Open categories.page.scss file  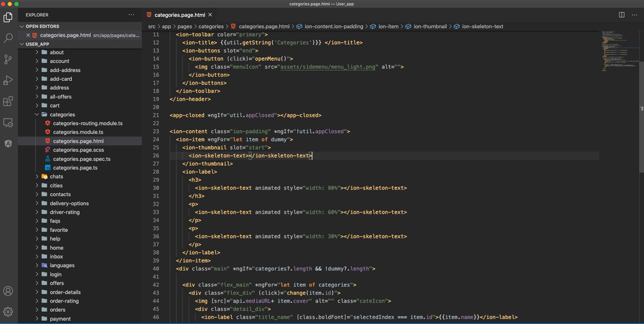pyautogui.click(x=78, y=150)
